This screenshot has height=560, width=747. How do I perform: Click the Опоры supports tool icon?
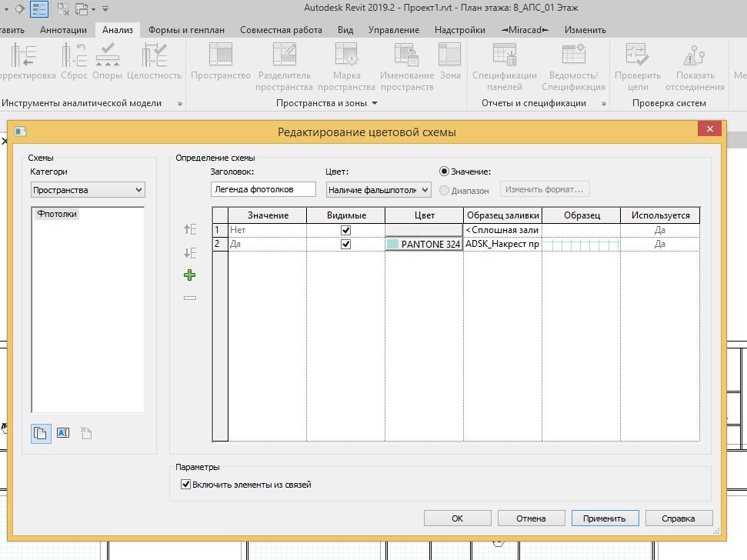(x=107, y=55)
